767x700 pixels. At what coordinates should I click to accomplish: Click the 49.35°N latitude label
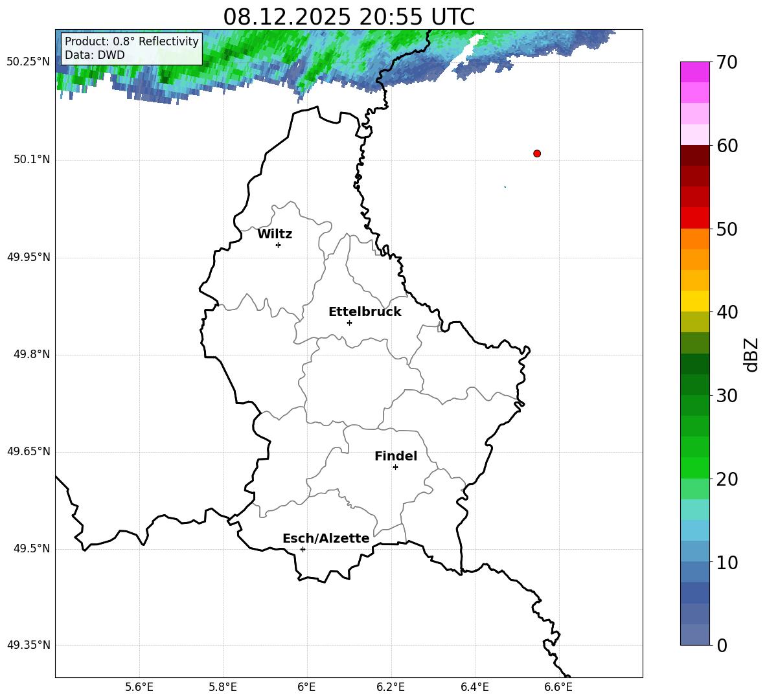point(29,645)
